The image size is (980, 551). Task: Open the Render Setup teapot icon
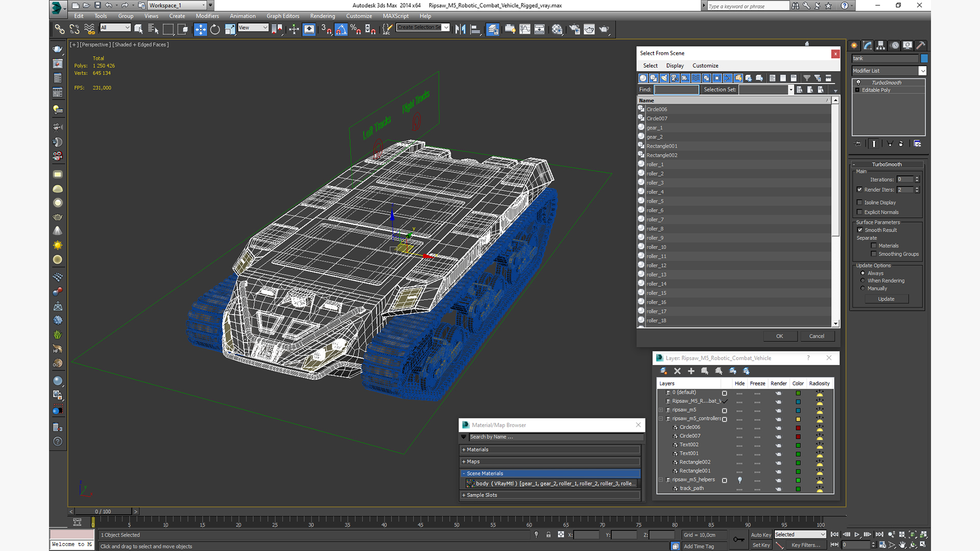[574, 29]
